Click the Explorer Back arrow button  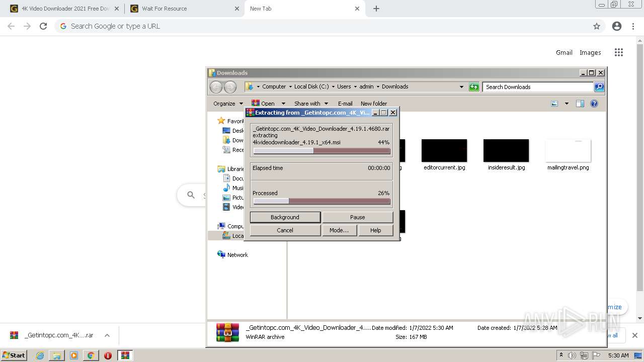coord(216,87)
